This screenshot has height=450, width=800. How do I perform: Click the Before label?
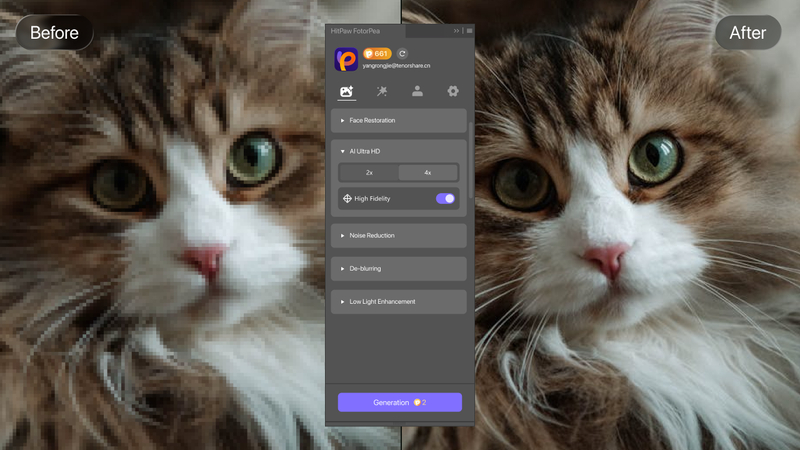[55, 33]
